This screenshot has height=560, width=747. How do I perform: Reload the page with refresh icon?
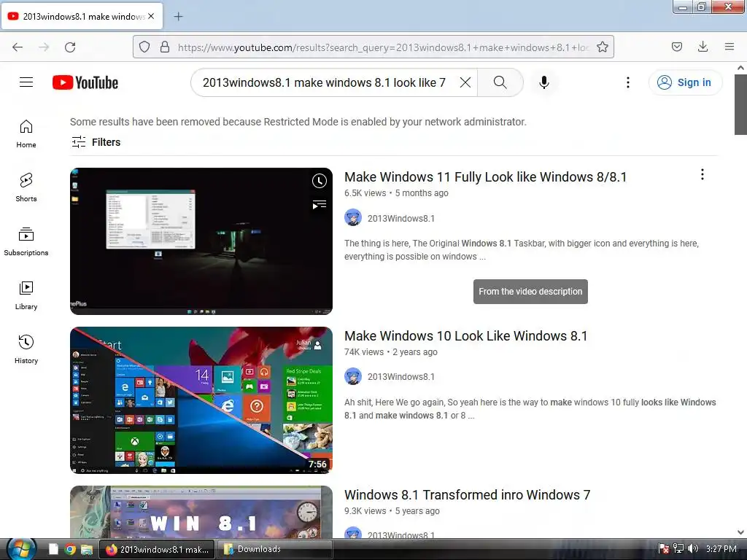70,47
